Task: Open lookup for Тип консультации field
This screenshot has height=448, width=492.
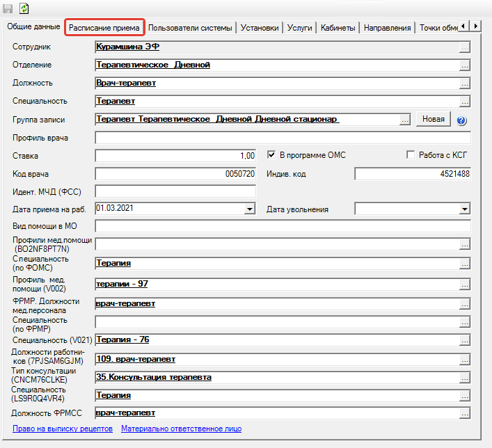Action: pos(465,378)
